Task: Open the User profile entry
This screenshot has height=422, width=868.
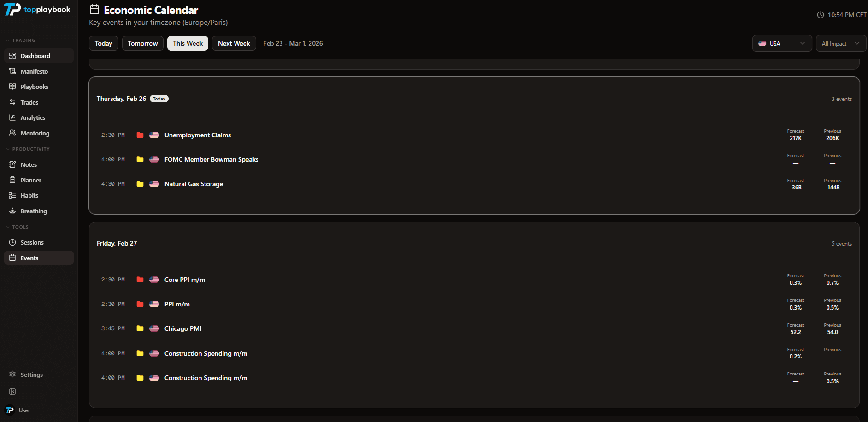Action: point(24,410)
